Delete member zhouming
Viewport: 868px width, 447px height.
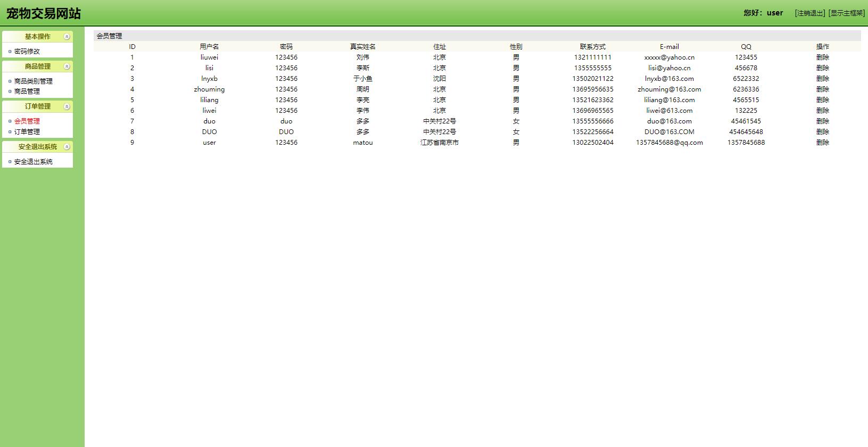pyautogui.click(x=822, y=89)
